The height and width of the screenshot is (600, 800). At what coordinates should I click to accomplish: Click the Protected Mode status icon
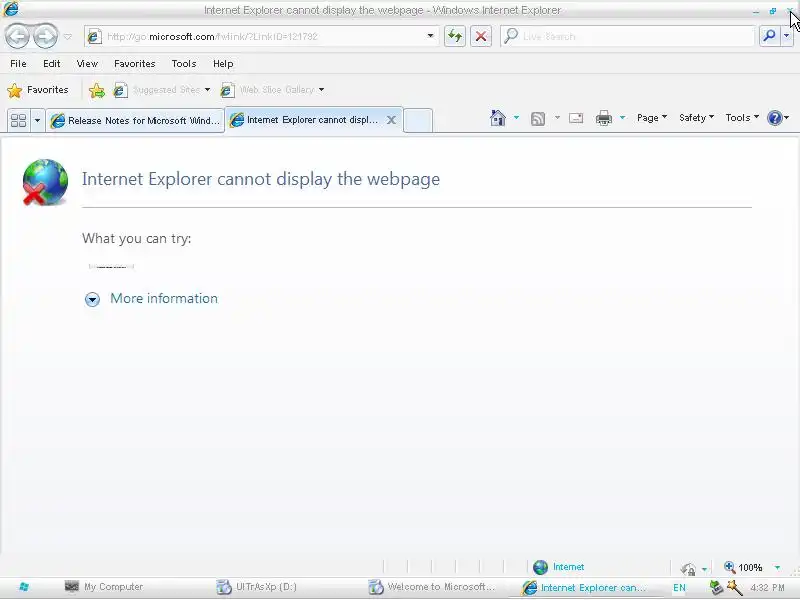tap(688, 568)
